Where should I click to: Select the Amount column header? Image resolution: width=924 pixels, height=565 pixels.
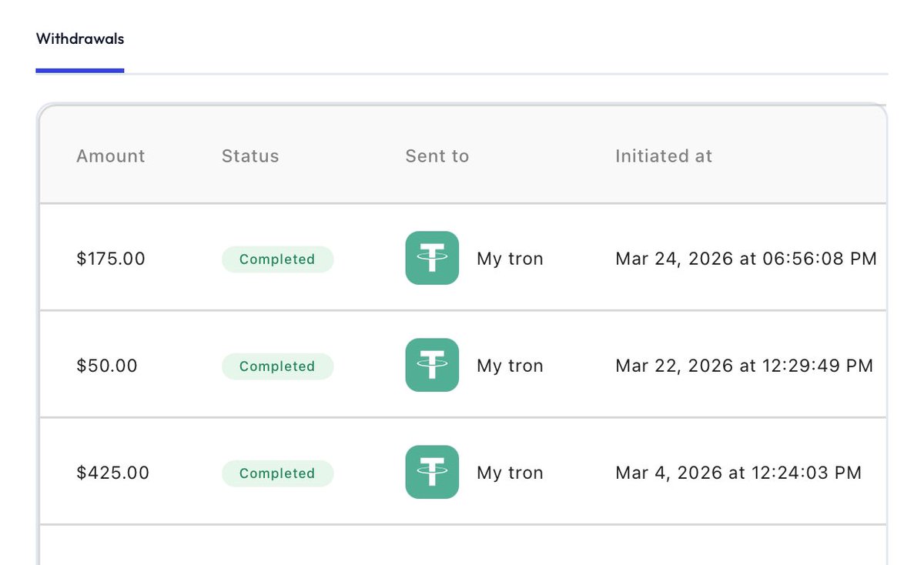[x=111, y=156]
